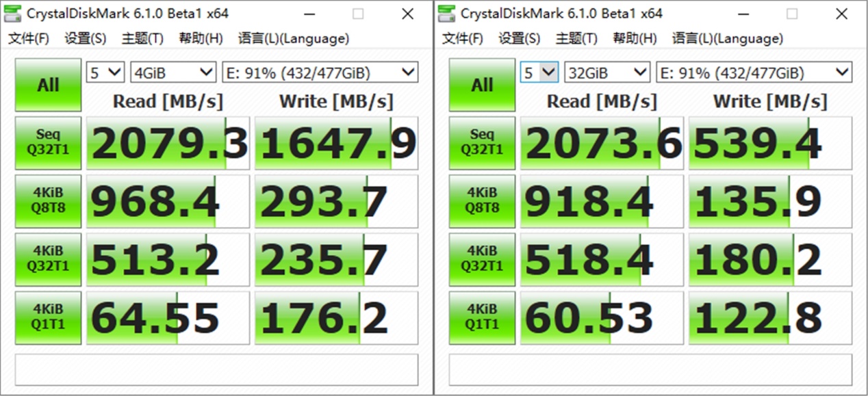Start All tests in the 32GiB window

(482, 85)
